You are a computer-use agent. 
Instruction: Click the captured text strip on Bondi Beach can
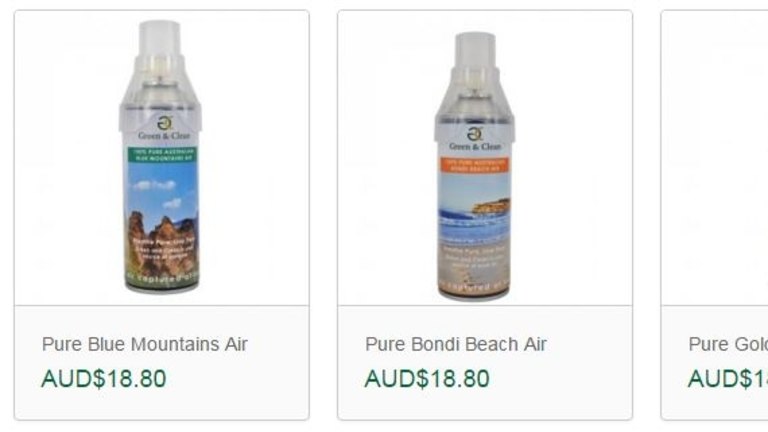tap(474, 285)
